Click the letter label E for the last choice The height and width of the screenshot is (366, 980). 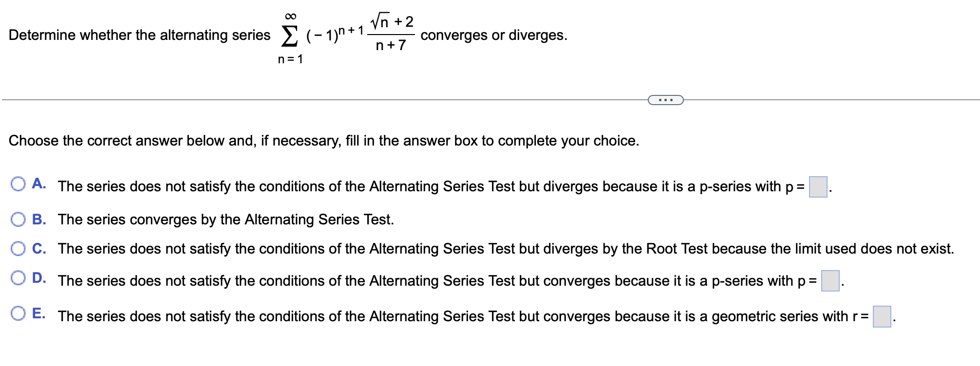click(38, 313)
